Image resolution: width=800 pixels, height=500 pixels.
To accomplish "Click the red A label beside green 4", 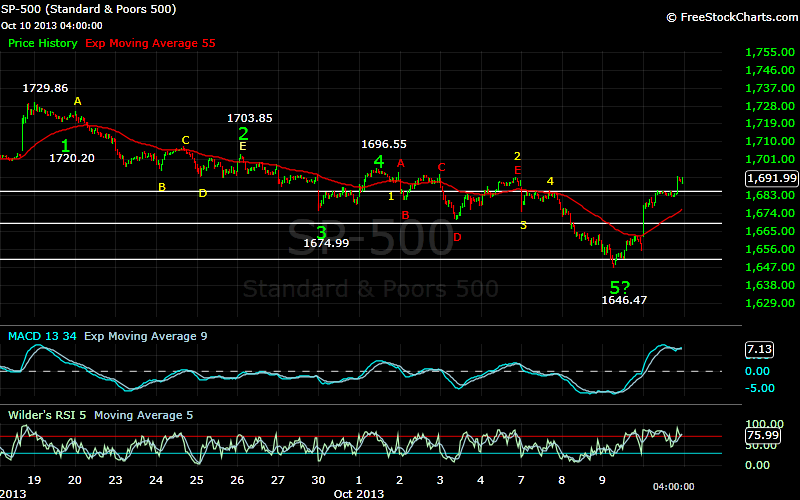I will (401, 163).
